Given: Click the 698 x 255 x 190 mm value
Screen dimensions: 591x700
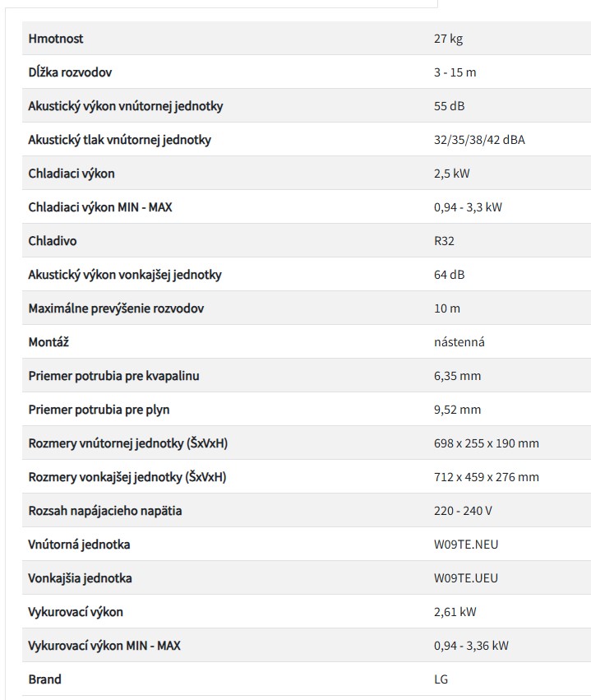Looking at the screenshot, I should [487, 443].
